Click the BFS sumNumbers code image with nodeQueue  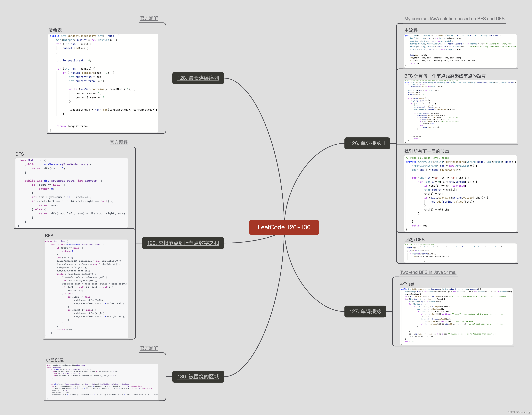pyautogui.click(x=86, y=289)
